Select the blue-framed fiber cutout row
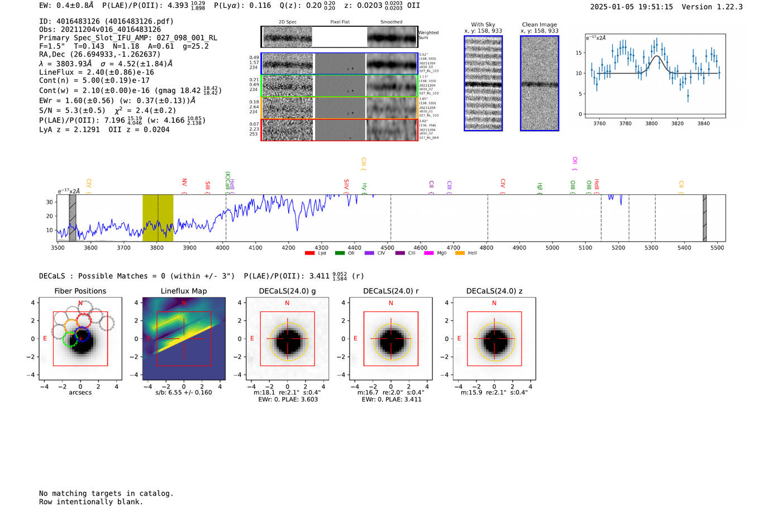The width and height of the screenshot is (782, 532). pyautogui.click(x=340, y=64)
